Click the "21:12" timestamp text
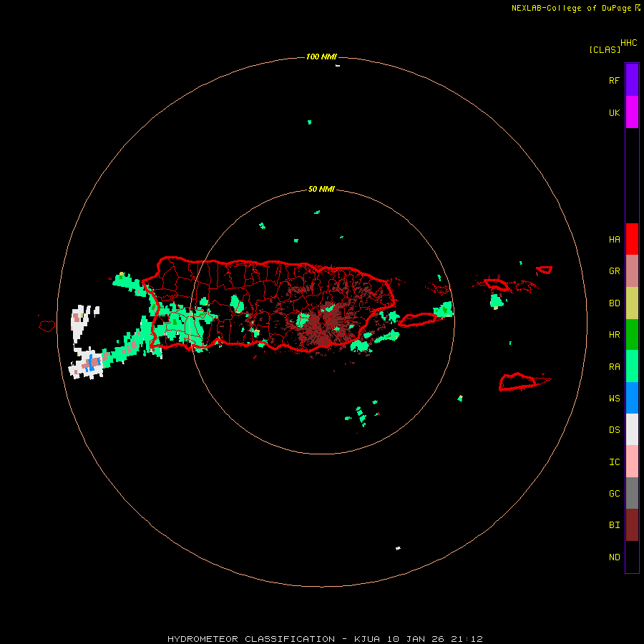 467,639
